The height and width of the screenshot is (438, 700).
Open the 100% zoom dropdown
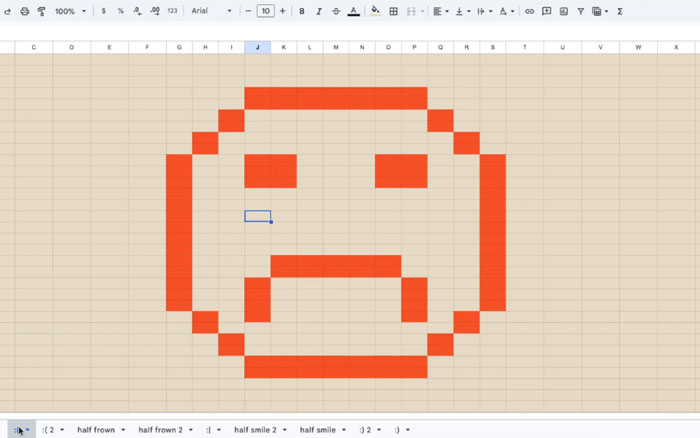tap(70, 11)
